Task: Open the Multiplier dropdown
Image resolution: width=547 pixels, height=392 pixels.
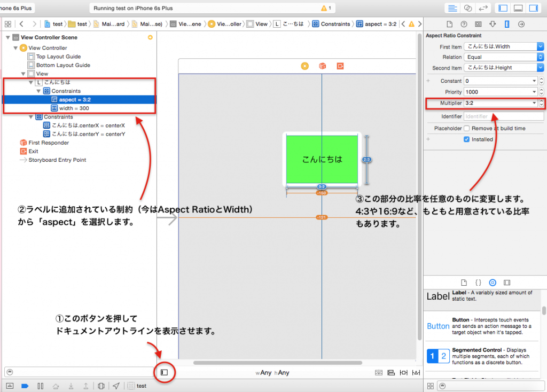Action: point(534,103)
